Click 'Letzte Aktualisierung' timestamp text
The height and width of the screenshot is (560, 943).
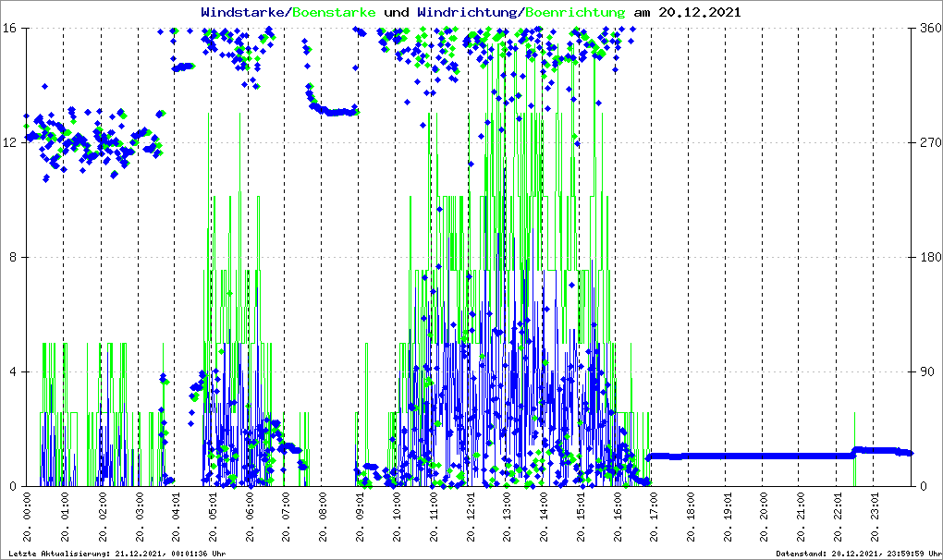click(117, 554)
